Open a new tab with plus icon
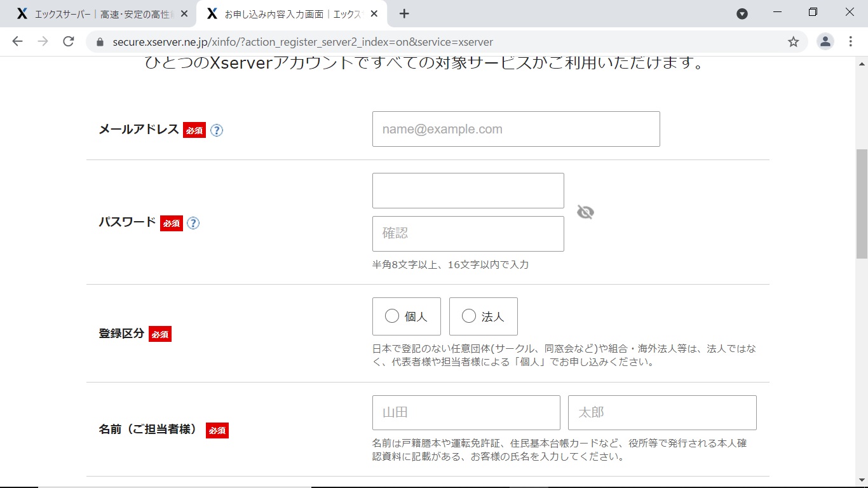Screen dimensions: 868x488 point(404,13)
